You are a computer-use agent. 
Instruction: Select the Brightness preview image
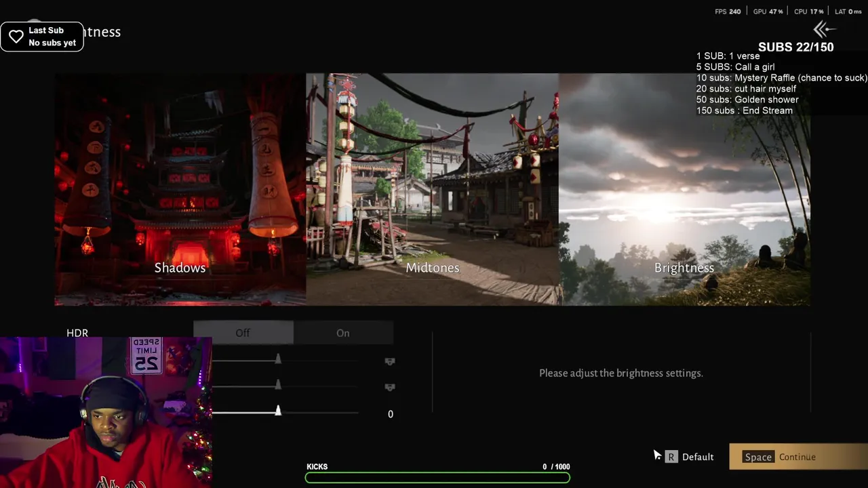[684, 189]
